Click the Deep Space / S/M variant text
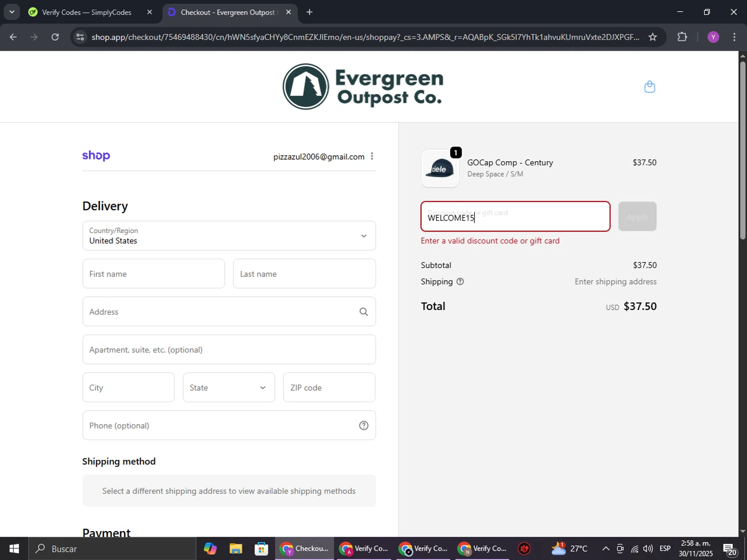Image resolution: width=747 pixels, height=560 pixels. pos(495,174)
